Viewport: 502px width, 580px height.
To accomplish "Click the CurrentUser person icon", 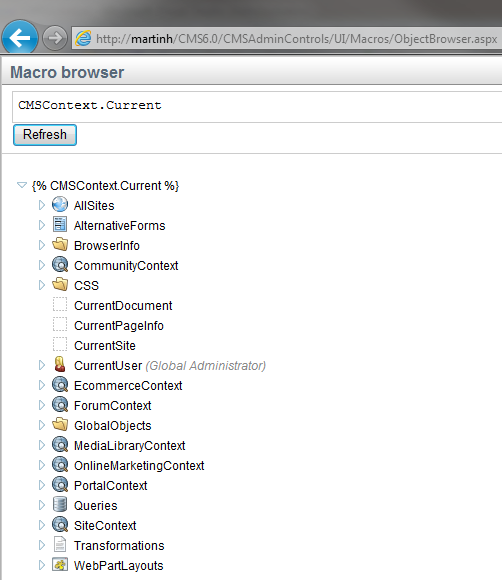I will coord(60,365).
